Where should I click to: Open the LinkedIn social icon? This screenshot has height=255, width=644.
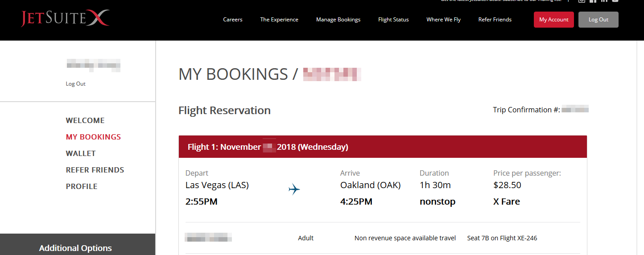point(604,1)
